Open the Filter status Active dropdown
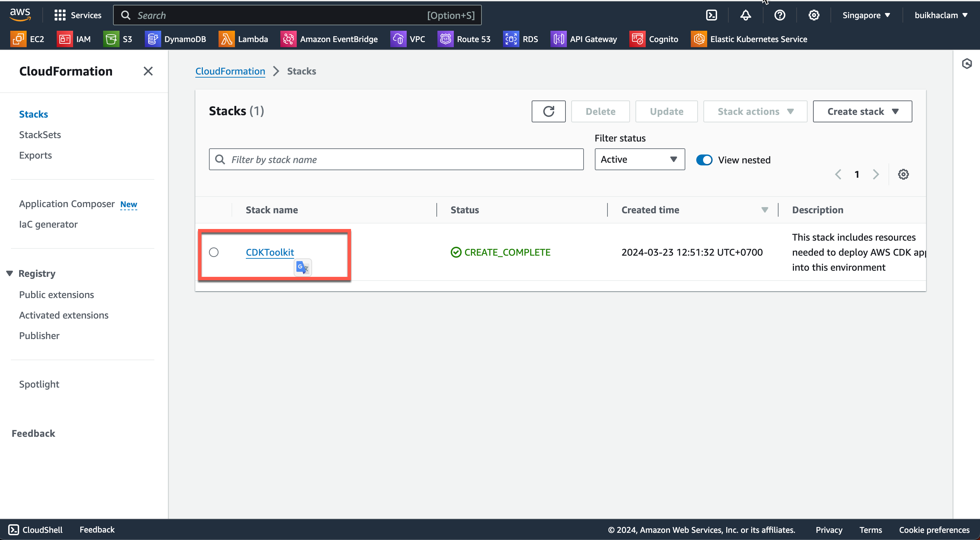This screenshot has width=980, height=540. point(640,159)
